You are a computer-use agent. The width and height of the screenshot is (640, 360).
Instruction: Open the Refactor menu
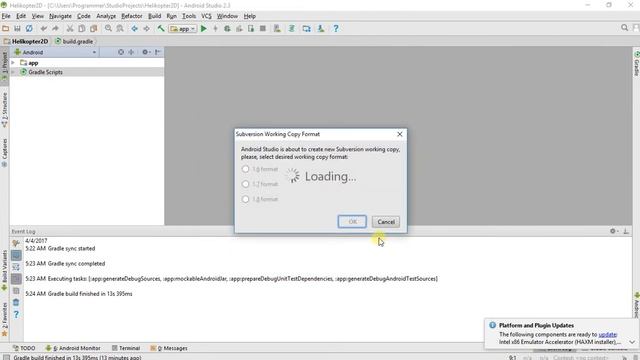[132, 16]
